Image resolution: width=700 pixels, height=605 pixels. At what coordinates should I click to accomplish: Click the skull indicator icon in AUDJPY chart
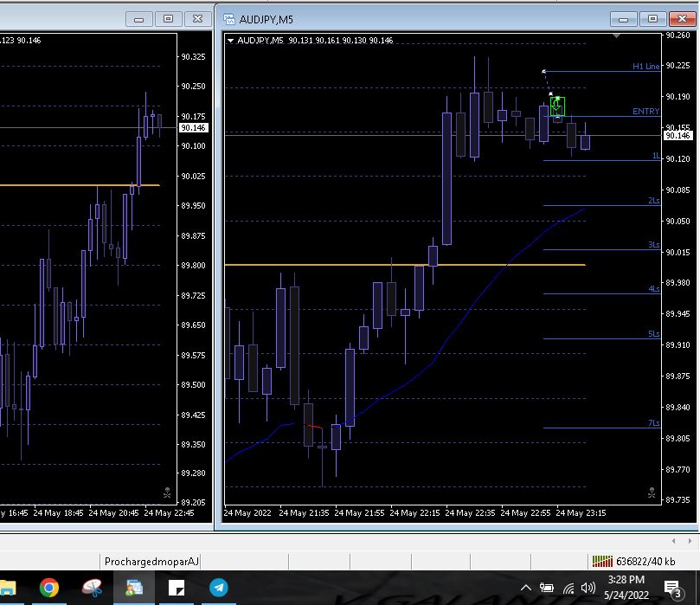click(x=652, y=493)
